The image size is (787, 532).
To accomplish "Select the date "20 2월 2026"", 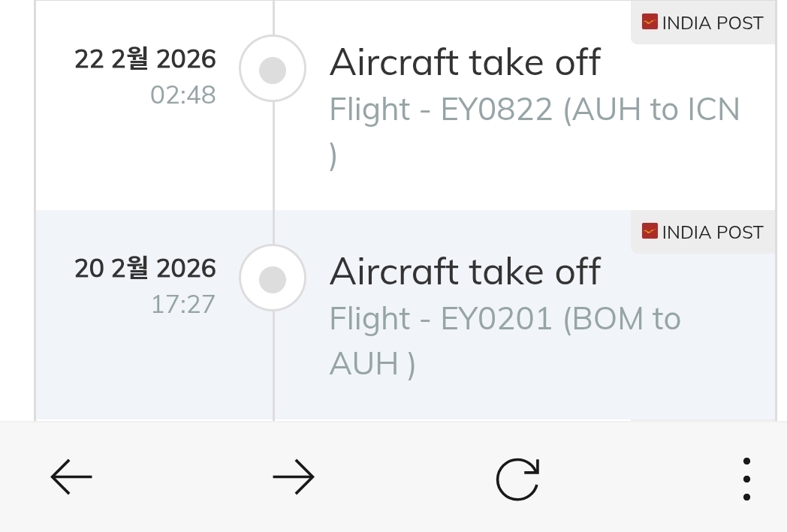I will [145, 269].
